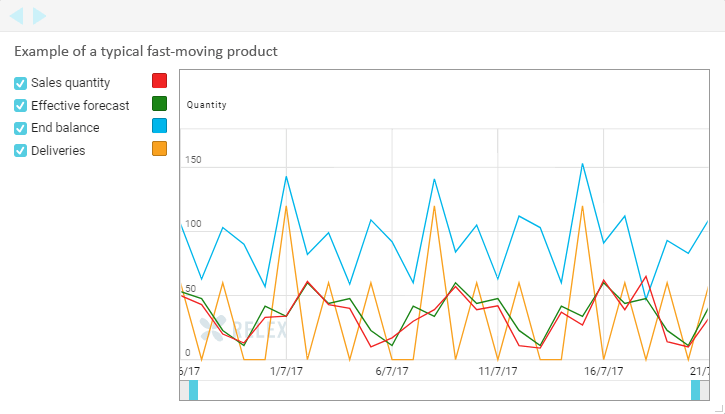Open the green Effective forecast color swatch

pos(160,104)
